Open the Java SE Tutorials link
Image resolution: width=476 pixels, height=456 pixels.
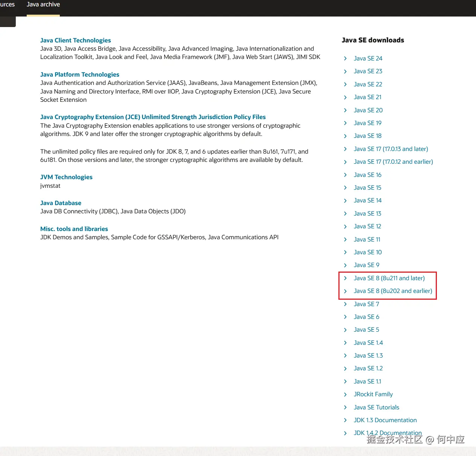click(x=376, y=407)
